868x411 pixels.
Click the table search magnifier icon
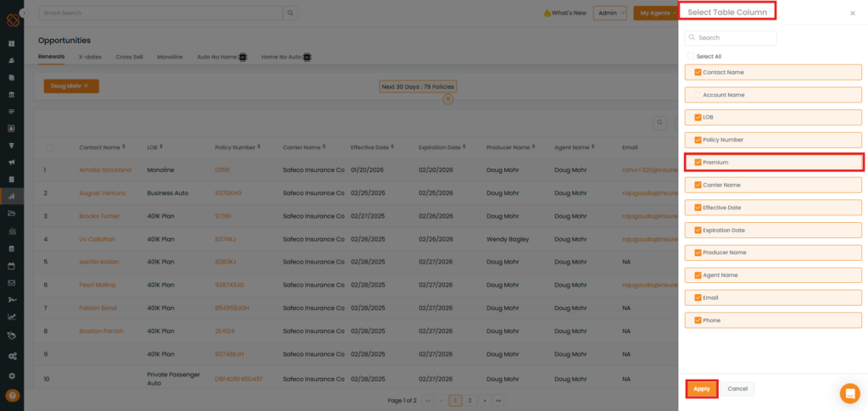659,123
